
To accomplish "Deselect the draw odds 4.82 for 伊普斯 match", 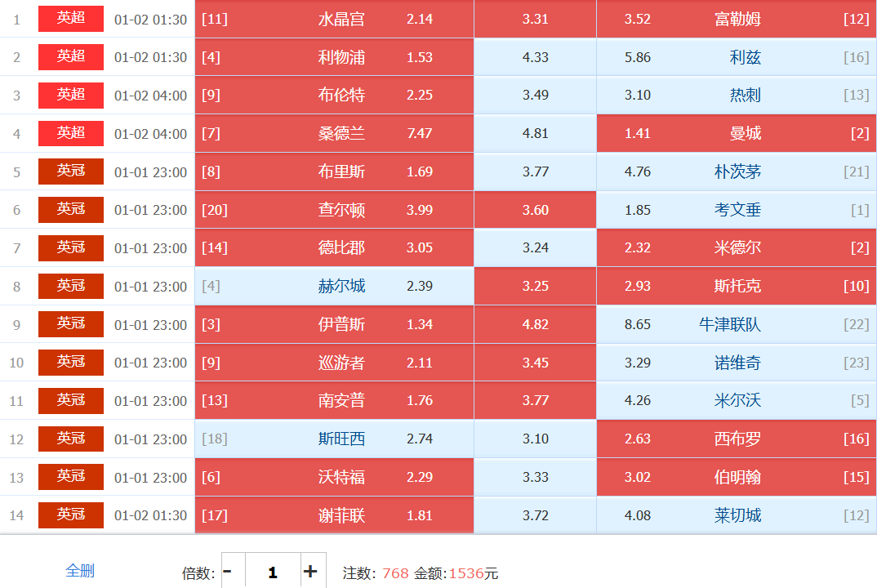I will [x=535, y=324].
